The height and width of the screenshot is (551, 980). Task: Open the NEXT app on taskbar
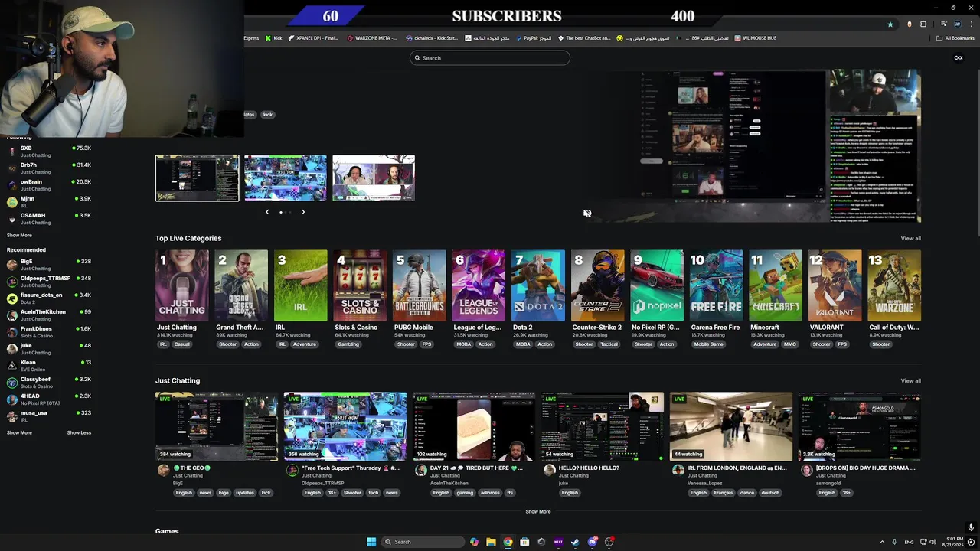(558, 542)
